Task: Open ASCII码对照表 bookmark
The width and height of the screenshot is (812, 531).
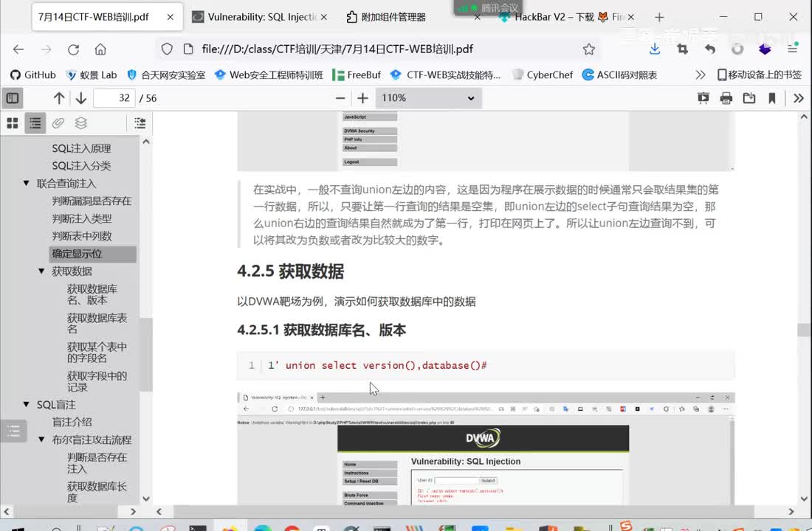Action: click(x=619, y=75)
